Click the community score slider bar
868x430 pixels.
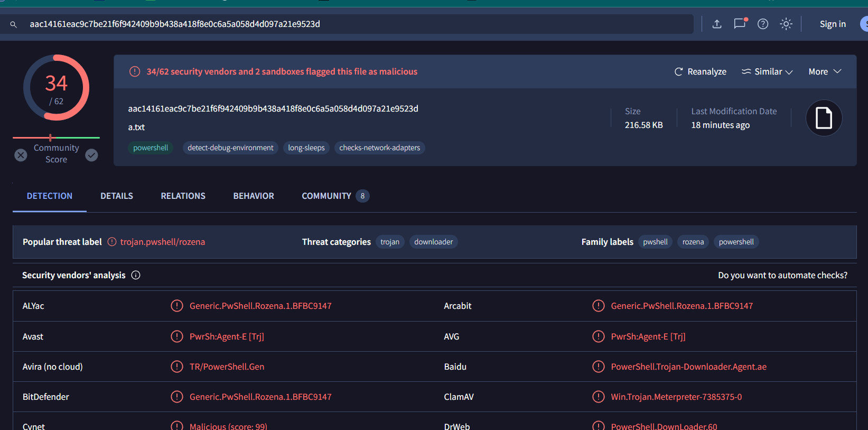56,138
